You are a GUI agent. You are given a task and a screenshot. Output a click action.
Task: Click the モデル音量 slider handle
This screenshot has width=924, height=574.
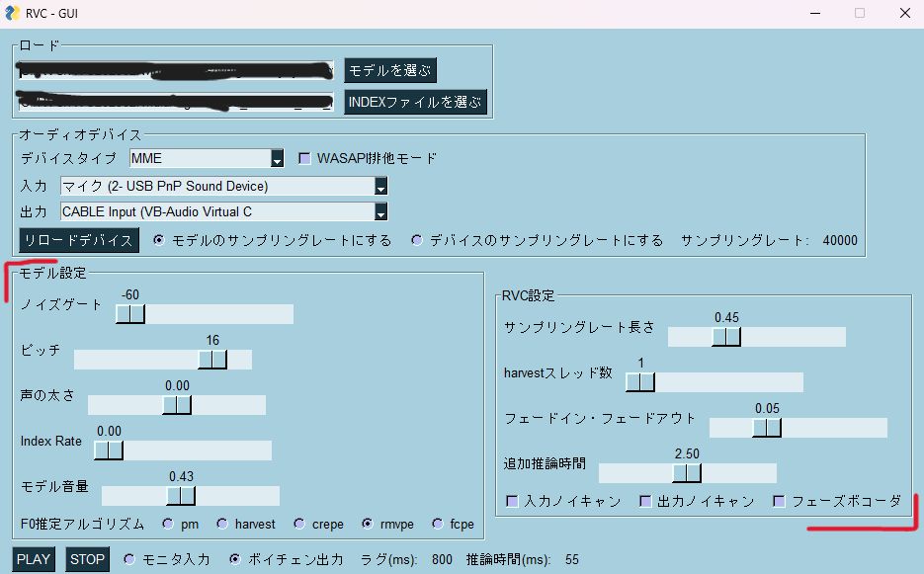point(180,496)
